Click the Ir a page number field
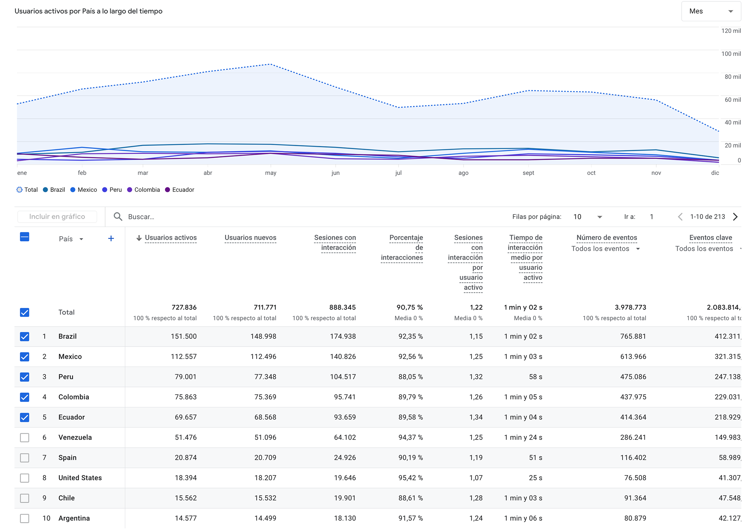 [652, 217]
